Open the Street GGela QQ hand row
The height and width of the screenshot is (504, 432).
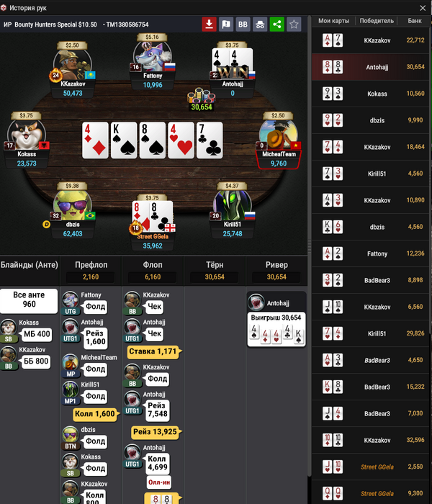(x=371, y=493)
